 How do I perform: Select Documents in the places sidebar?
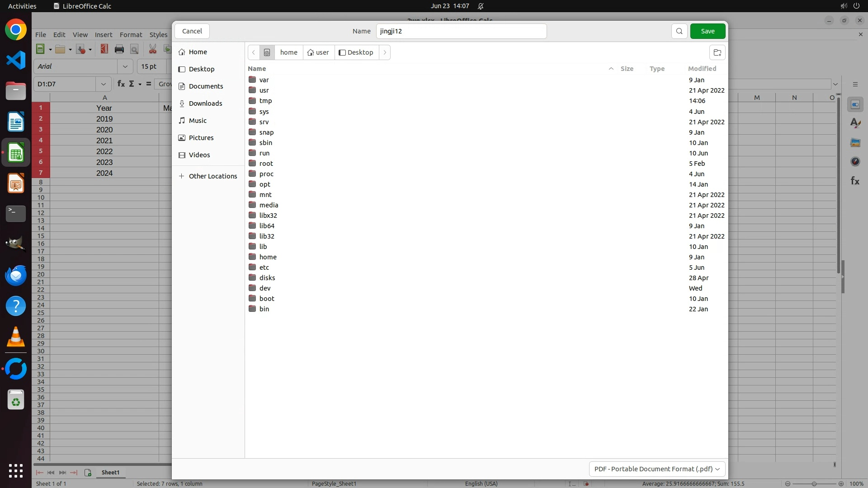pos(206,86)
